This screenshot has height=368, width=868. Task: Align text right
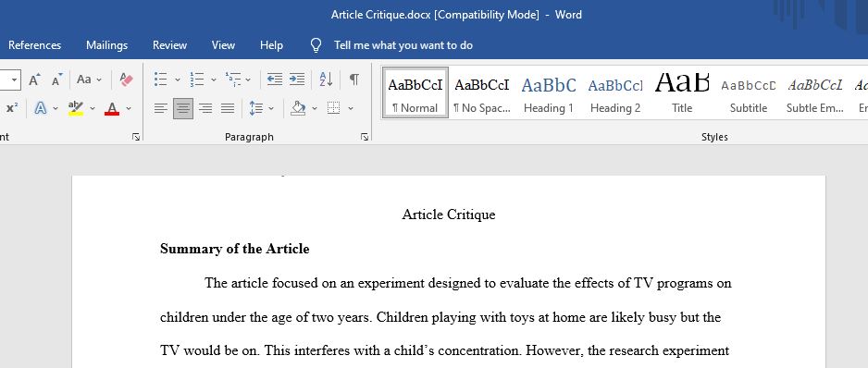(205, 108)
